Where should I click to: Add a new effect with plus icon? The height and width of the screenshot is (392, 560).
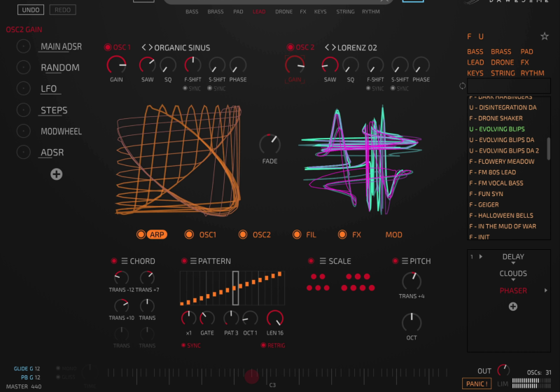[x=513, y=307]
